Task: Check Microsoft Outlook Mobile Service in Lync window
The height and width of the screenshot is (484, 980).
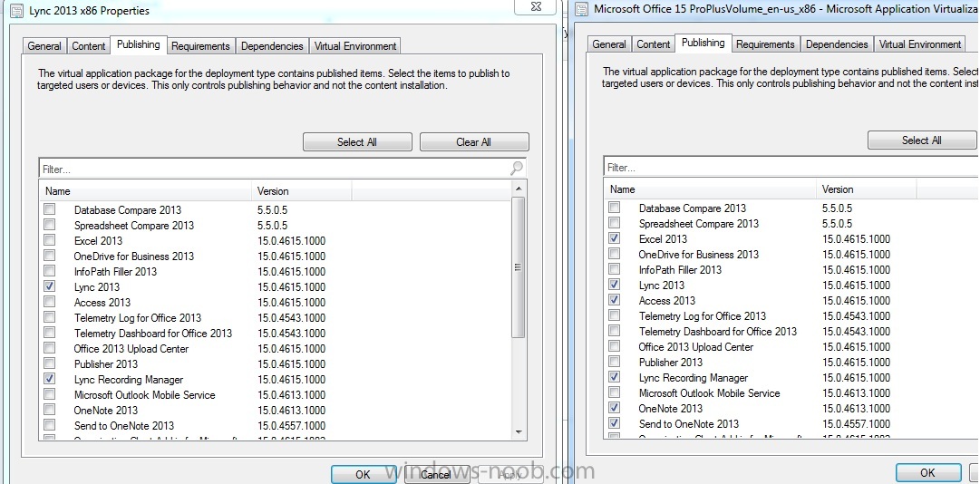Action: coord(49,394)
